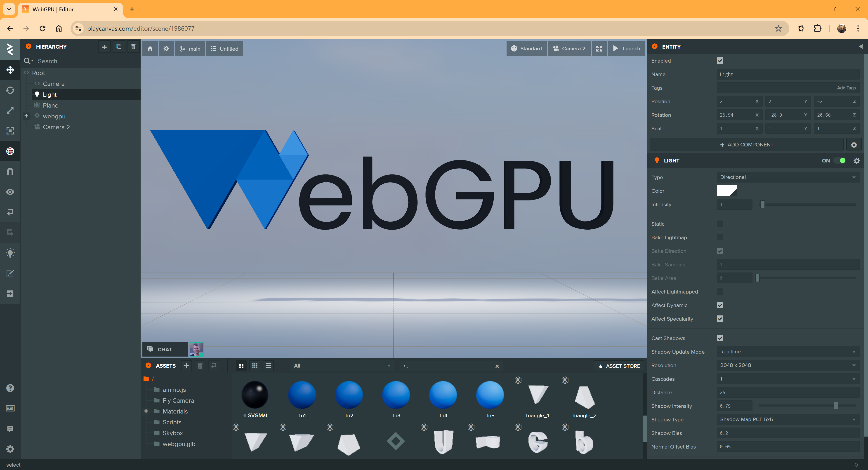Open viewport settings gear icon
Viewport: 868px width, 470px height.
point(166,49)
